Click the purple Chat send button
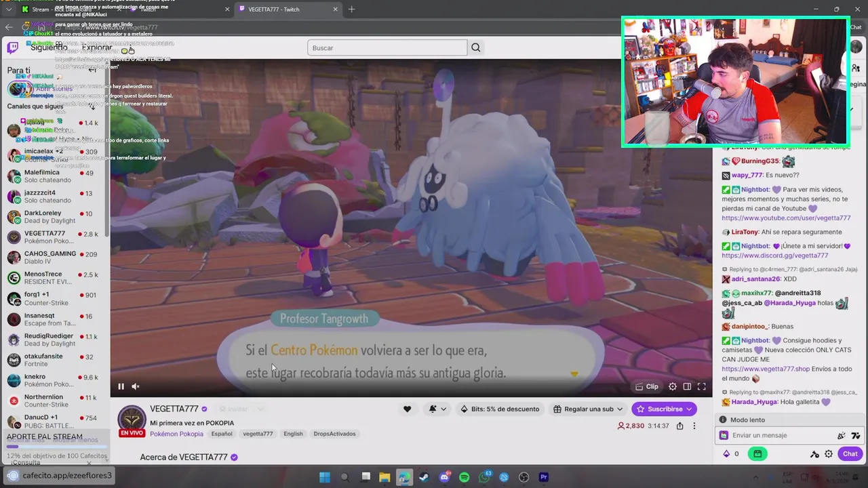The width and height of the screenshot is (868, 488). click(850, 454)
